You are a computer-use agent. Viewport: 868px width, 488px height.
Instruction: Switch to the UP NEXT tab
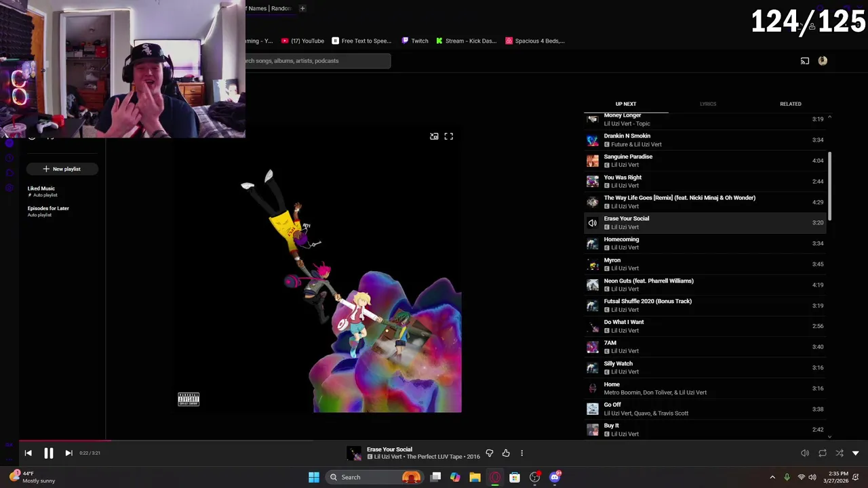pyautogui.click(x=626, y=104)
